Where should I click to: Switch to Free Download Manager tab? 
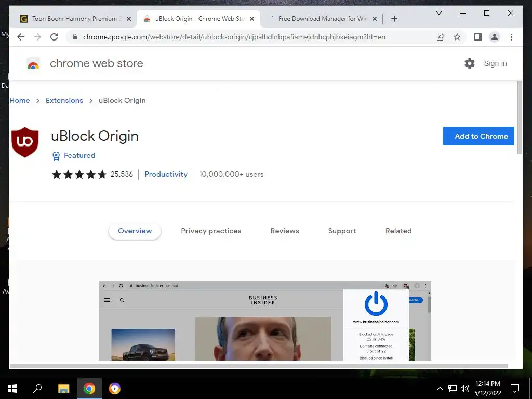coord(321,19)
